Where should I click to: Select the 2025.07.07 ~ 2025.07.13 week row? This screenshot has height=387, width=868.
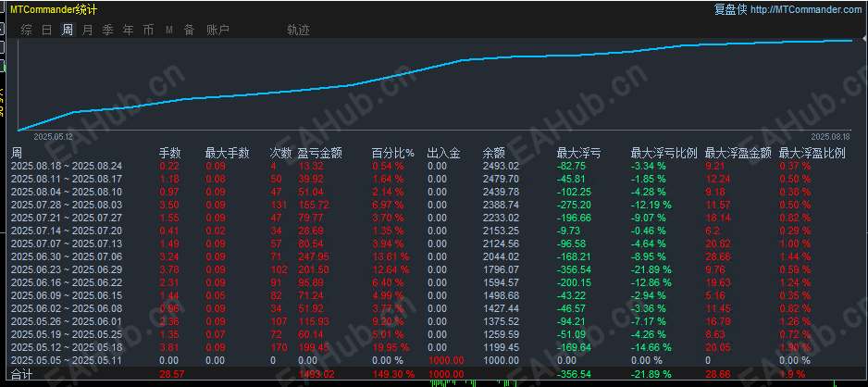click(x=438, y=243)
